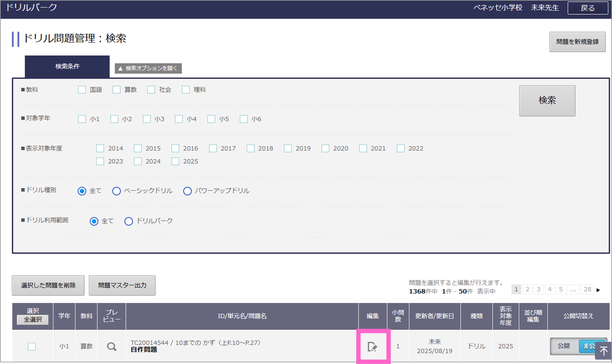The width and height of the screenshot is (612, 364).
Task: Go to next page using arrow icon
Action: pyautogui.click(x=598, y=290)
